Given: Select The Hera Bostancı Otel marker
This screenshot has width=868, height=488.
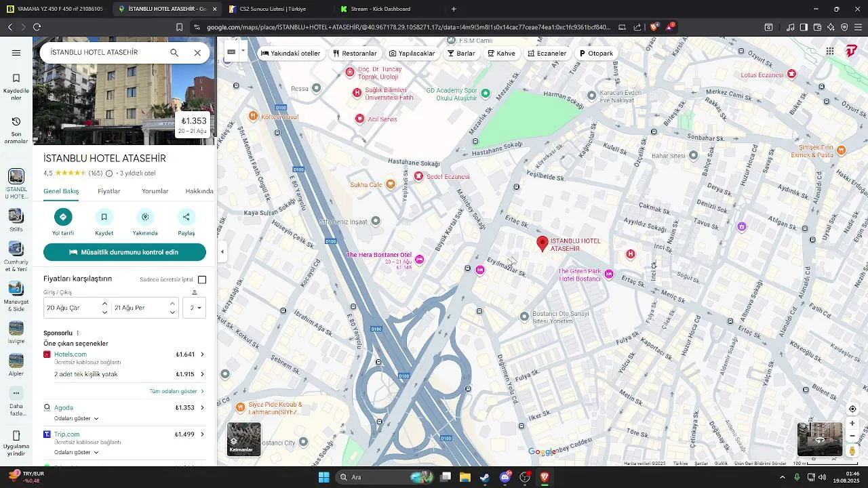Looking at the screenshot, I should pyautogui.click(x=420, y=260).
